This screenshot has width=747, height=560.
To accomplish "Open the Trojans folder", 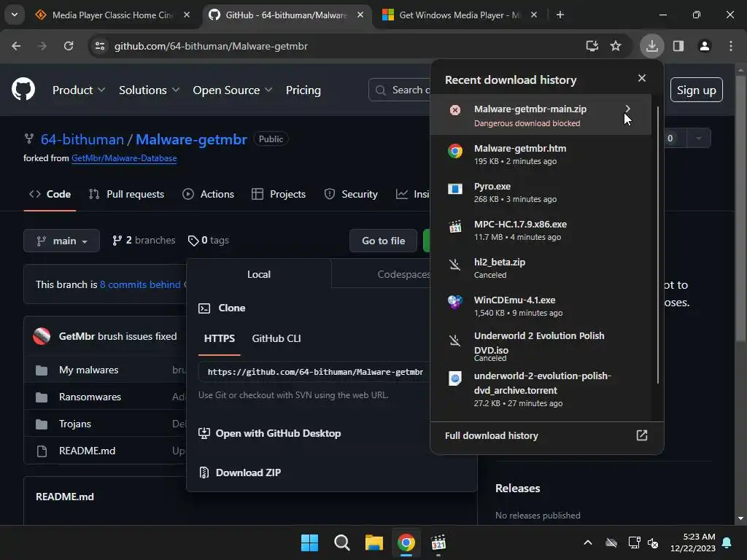I will (x=75, y=424).
